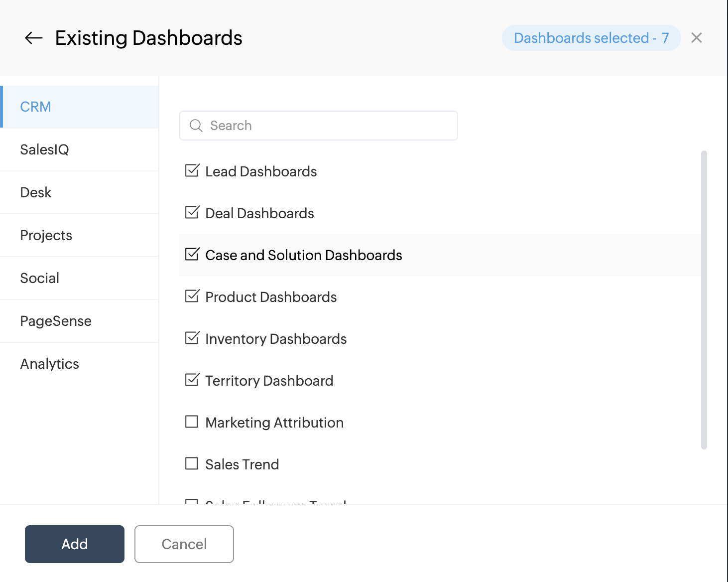Select the Social category

79,278
